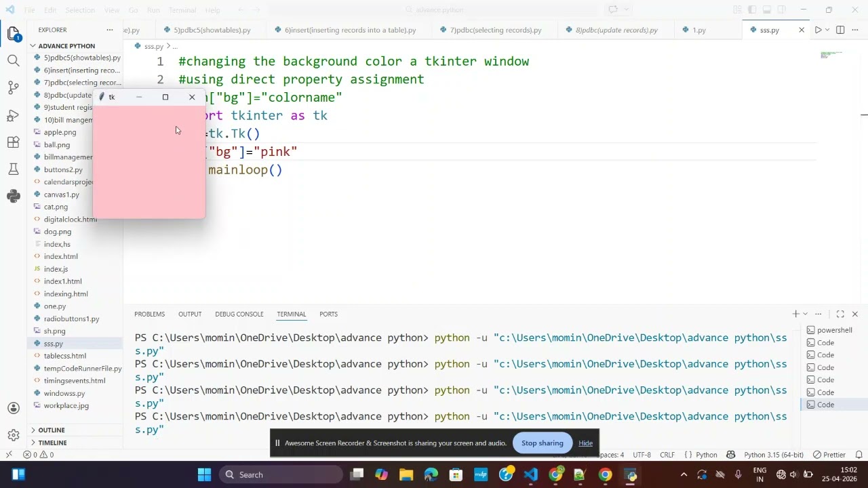The image size is (868, 488).
Task: Click the errors and warnings status indicator
Action: click(x=39, y=455)
